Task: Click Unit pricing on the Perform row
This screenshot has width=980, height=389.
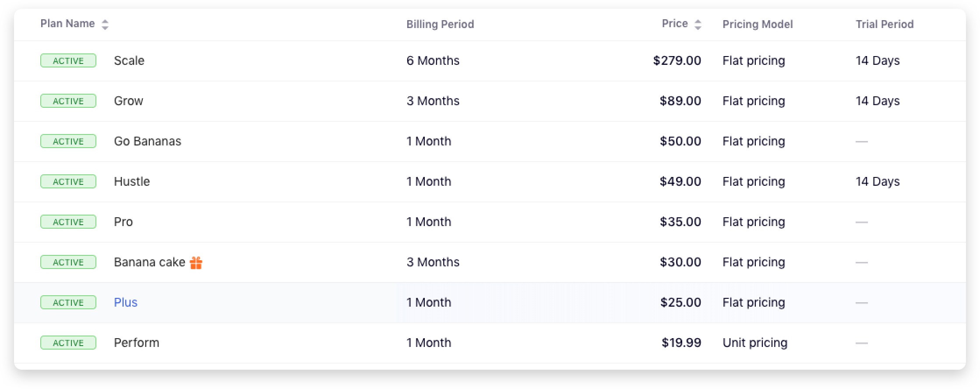Action: pyautogui.click(x=754, y=343)
